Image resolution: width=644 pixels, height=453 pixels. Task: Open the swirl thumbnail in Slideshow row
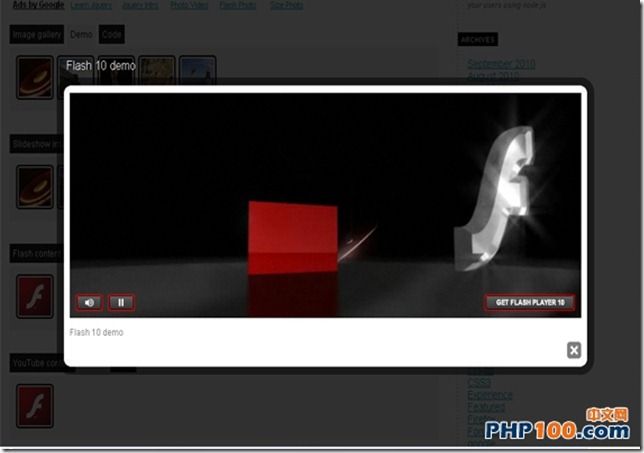click(35, 187)
